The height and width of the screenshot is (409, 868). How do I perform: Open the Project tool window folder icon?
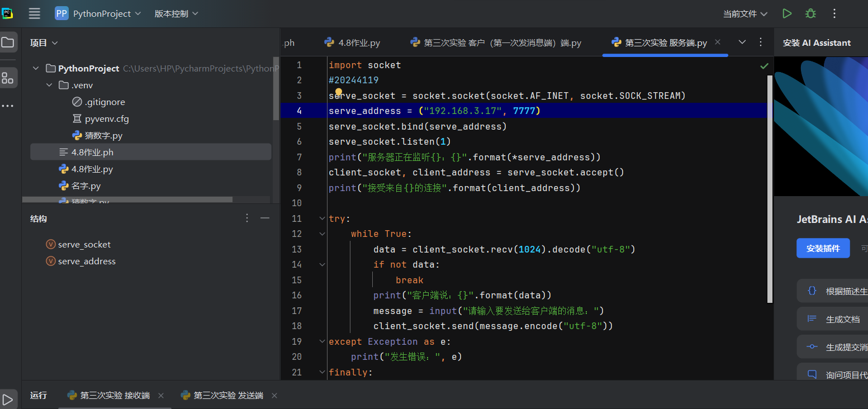[x=8, y=42]
